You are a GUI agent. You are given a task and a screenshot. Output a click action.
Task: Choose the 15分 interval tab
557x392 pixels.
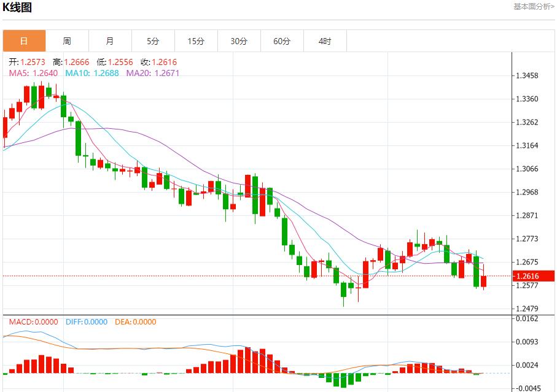click(x=196, y=41)
